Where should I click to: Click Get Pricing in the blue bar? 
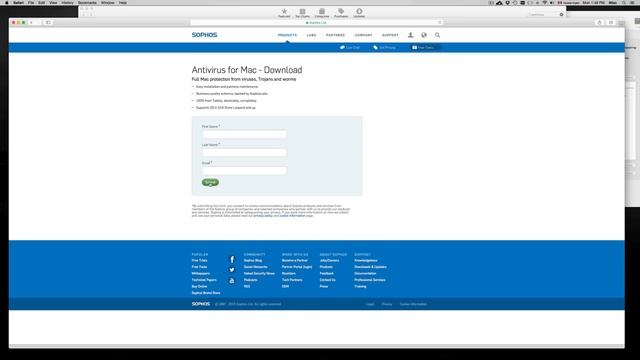click(x=384, y=48)
